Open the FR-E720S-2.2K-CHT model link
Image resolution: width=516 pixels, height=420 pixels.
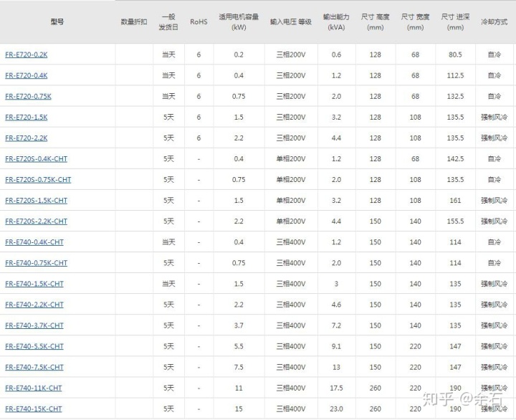pos(37,221)
